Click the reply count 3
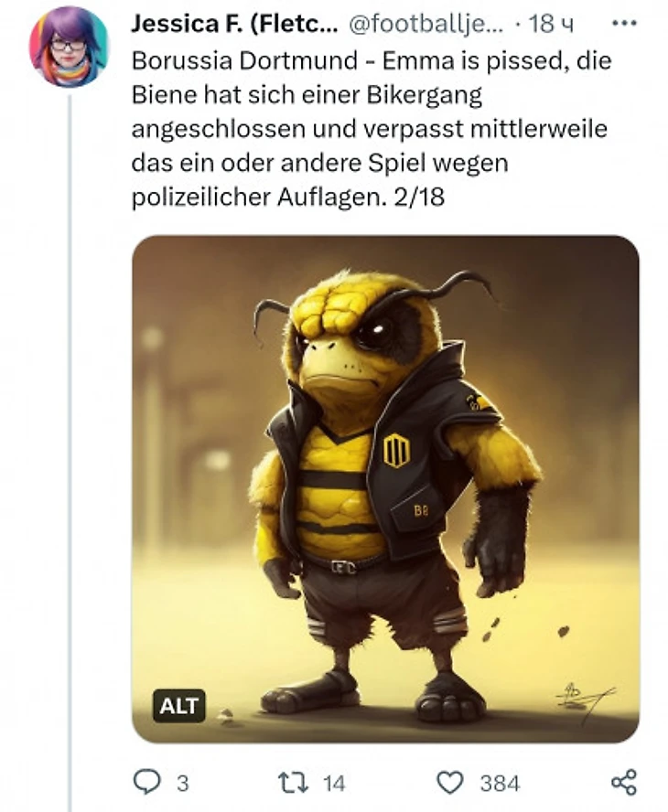 182,783
